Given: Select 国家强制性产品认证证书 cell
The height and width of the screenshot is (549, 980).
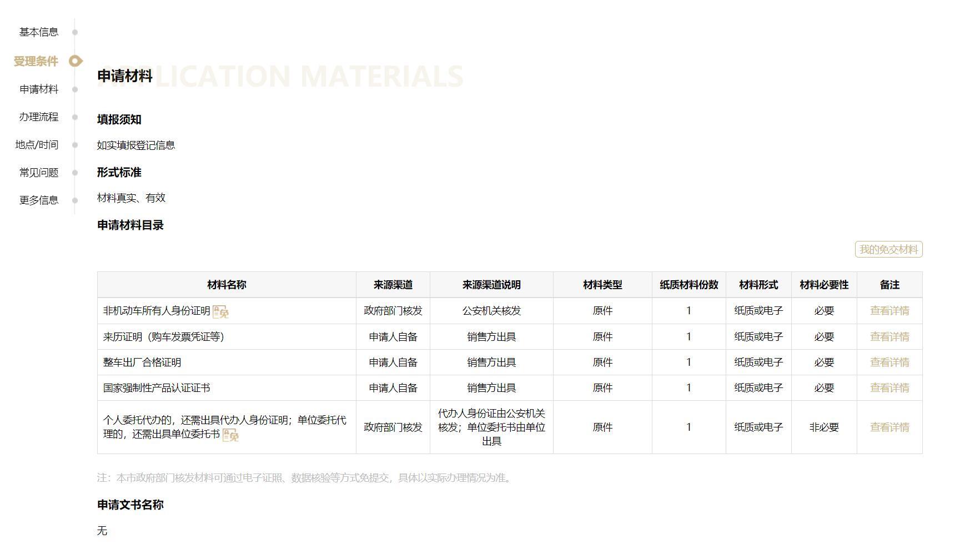Looking at the screenshot, I should pyautogui.click(x=227, y=388).
